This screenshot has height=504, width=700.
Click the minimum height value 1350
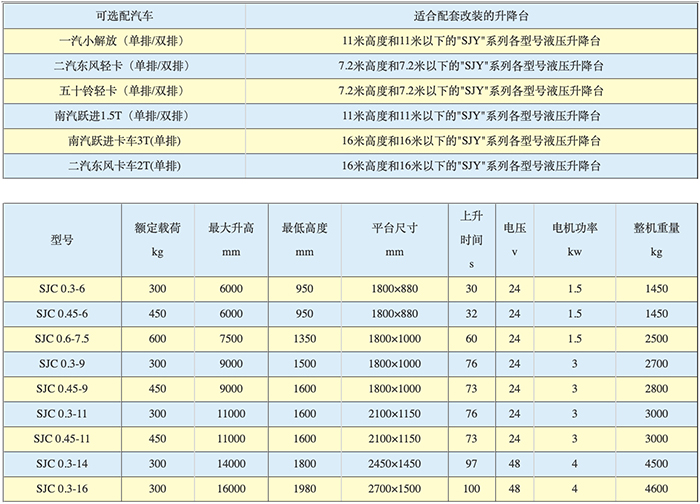point(304,339)
